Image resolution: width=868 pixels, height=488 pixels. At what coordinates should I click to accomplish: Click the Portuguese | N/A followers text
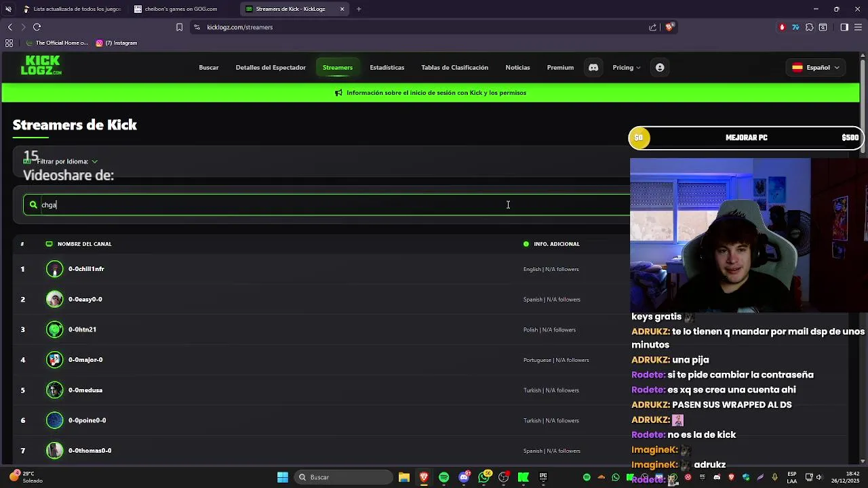coord(556,360)
